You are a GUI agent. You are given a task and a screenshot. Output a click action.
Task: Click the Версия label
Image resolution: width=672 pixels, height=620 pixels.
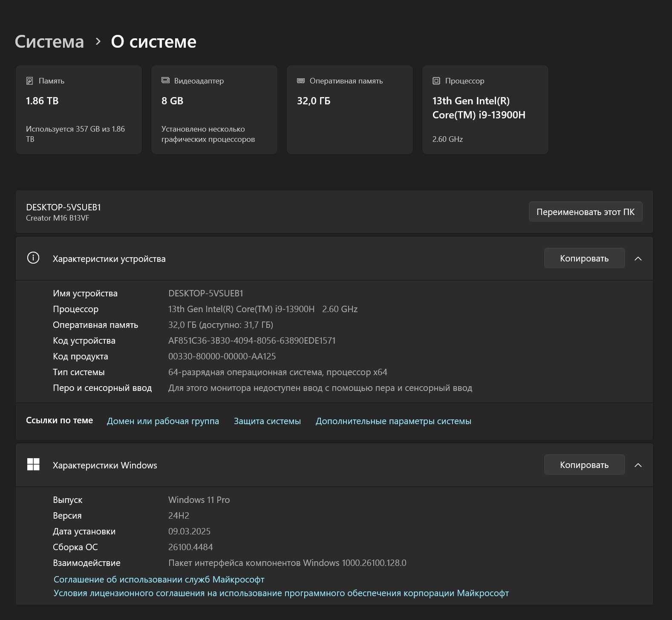pos(67,516)
